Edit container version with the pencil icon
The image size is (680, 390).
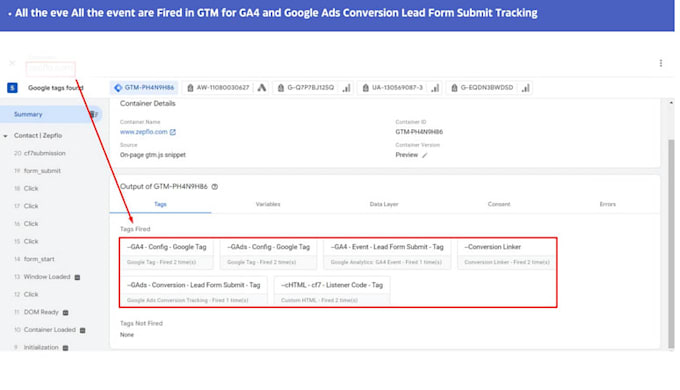point(425,155)
